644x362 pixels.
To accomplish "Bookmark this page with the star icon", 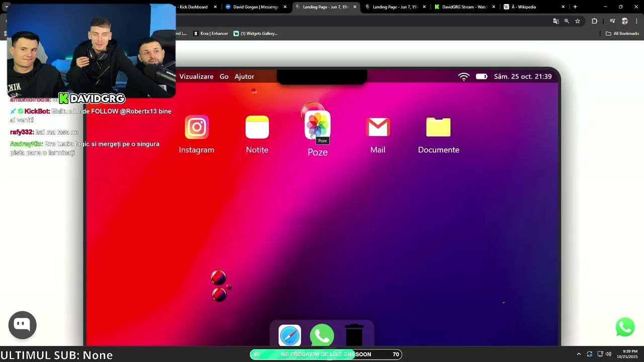I will tap(578, 21).
